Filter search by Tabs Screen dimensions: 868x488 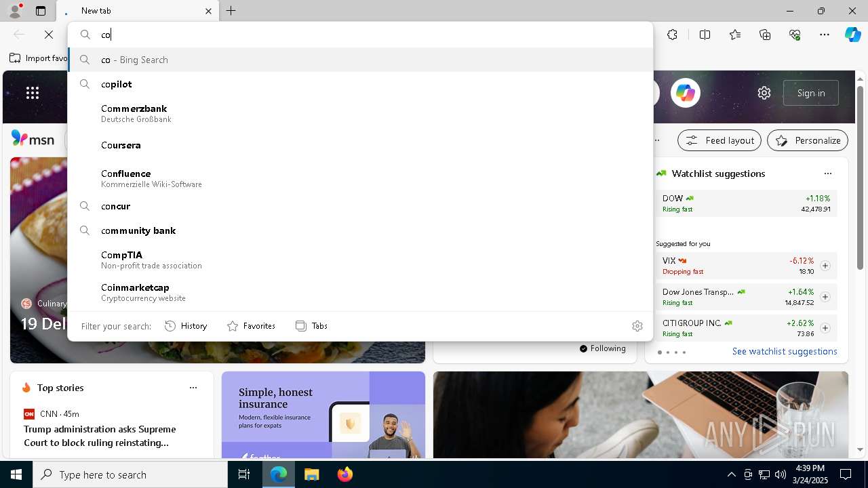311,326
